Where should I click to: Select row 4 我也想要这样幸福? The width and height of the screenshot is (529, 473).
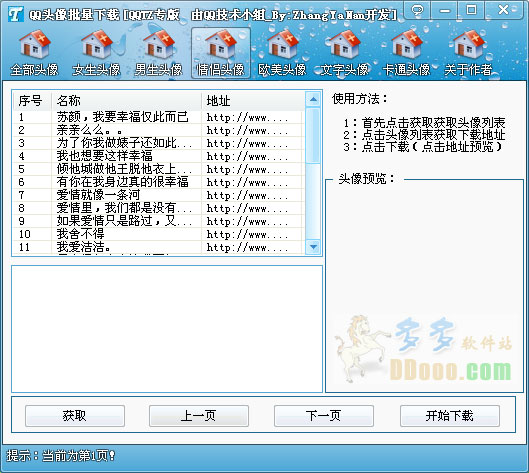(x=159, y=156)
